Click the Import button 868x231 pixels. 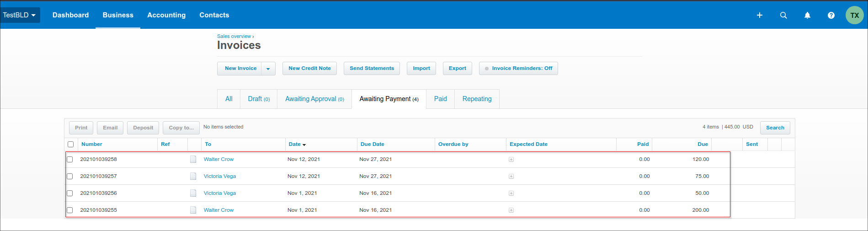pos(421,69)
